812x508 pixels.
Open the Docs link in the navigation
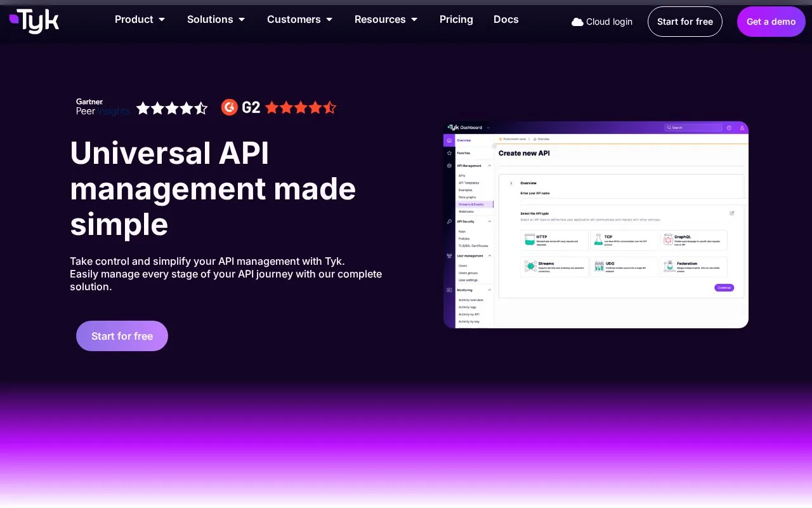(506, 20)
